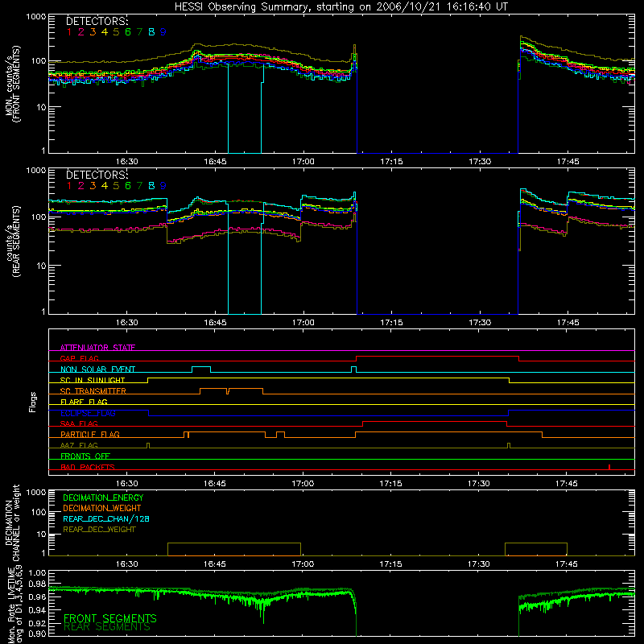
Task: Select detector 5 in rear segments legend
Action: 116,186
